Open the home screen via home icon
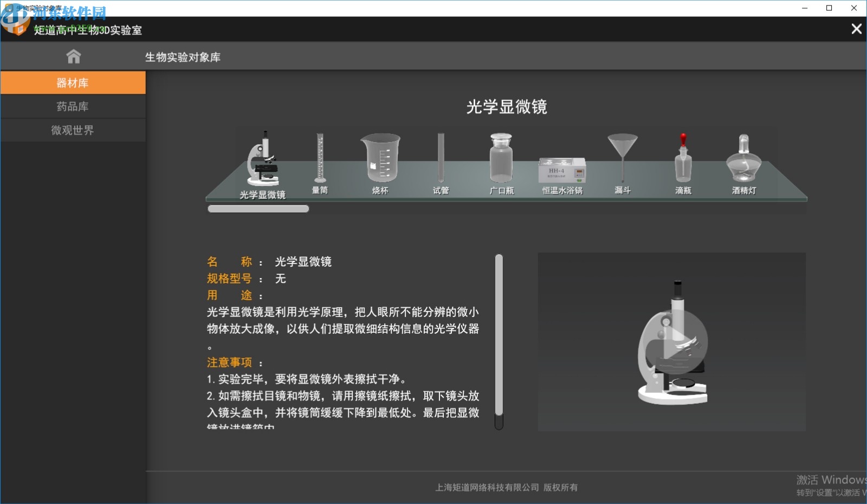The width and height of the screenshot is (867, 504). pos(73,56)
